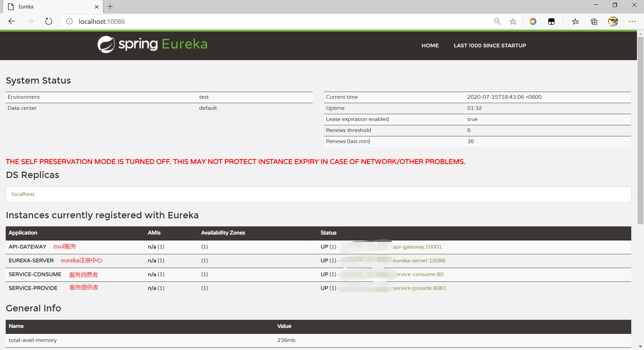Viewport: 644px width, 350px height.
Task: Open the localhost DS replica link
Action: coord(23,194)
